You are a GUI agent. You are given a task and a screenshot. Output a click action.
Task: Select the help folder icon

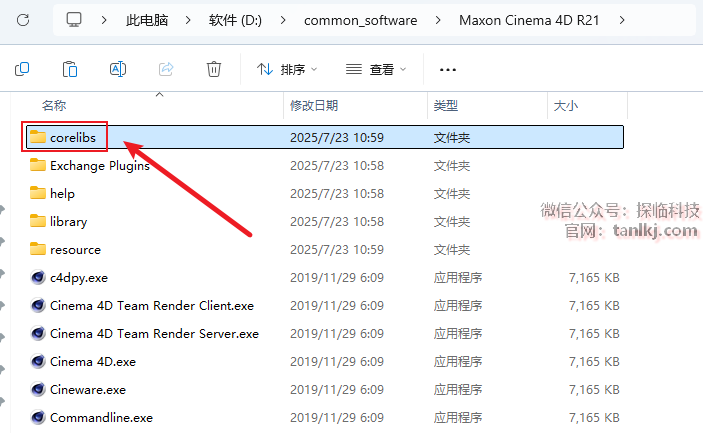coord(38,193)
